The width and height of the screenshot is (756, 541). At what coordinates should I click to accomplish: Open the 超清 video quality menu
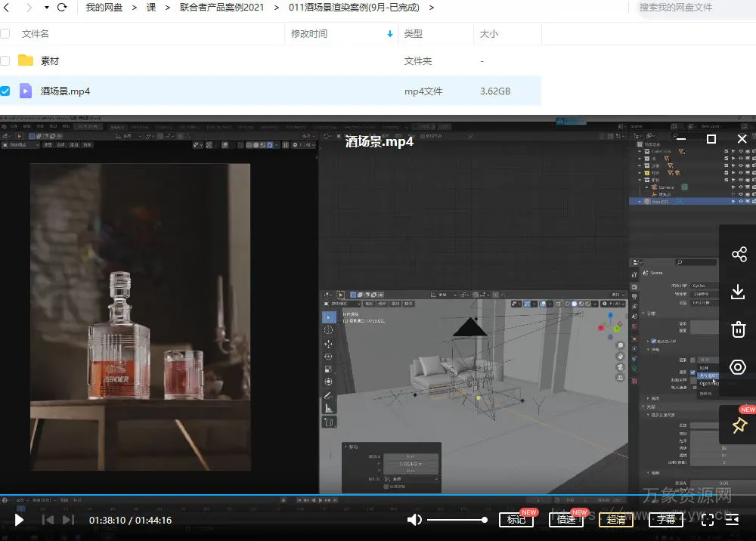coord(616,520)
